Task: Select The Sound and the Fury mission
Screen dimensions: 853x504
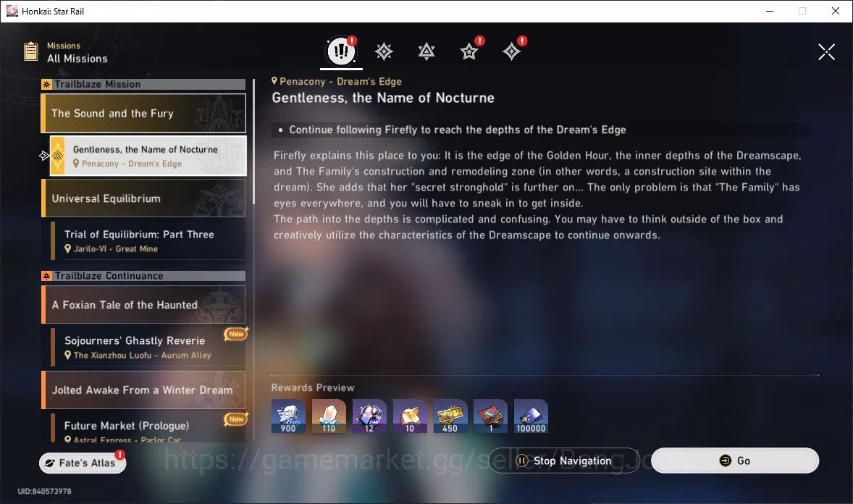Action: coord(143,113)
